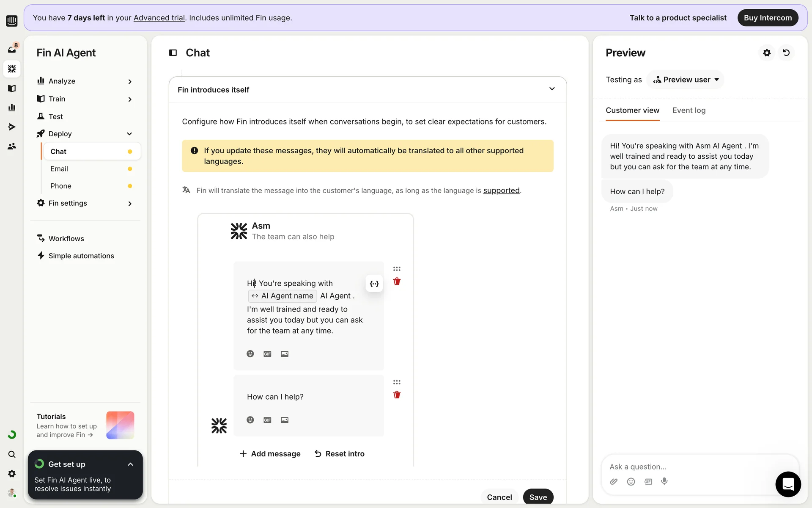Screen dimensions: 812x508
Task: Delete the first intro message
Action: (x=397, y=282)
